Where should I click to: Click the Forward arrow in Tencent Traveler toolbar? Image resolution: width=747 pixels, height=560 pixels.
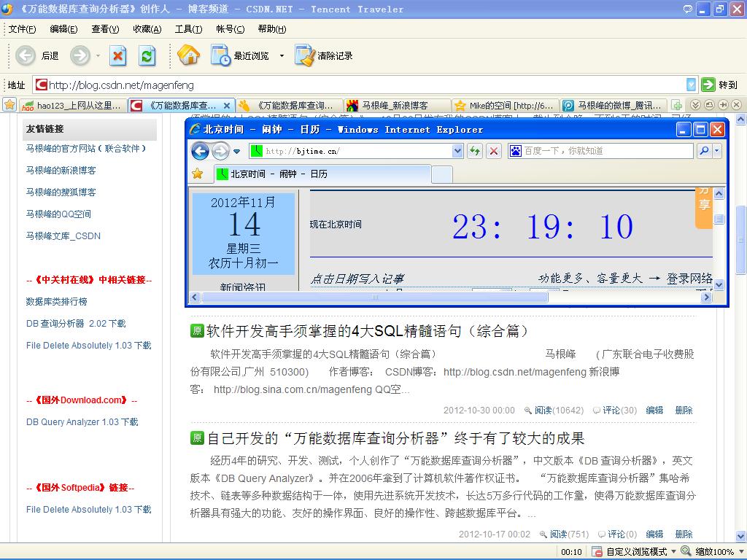pos(80,55)
